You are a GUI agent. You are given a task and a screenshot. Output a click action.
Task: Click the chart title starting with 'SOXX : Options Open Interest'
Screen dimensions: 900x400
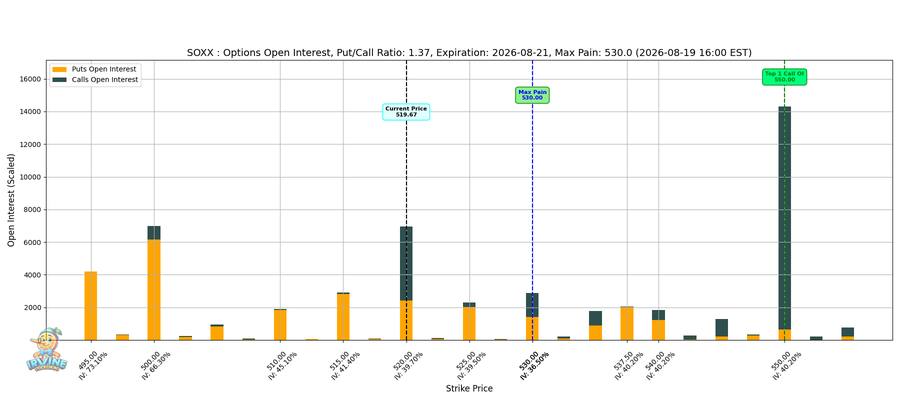coord(469,53)
